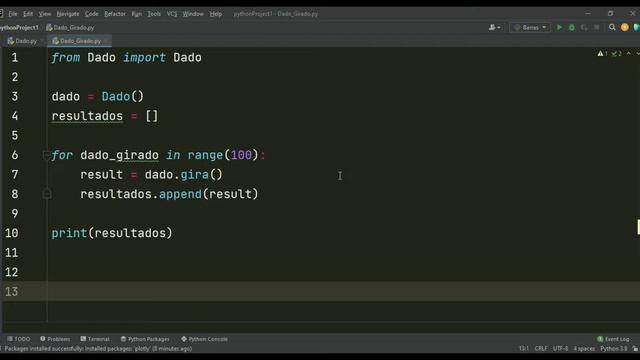Open the Tools menu

(x=154, y=14)
